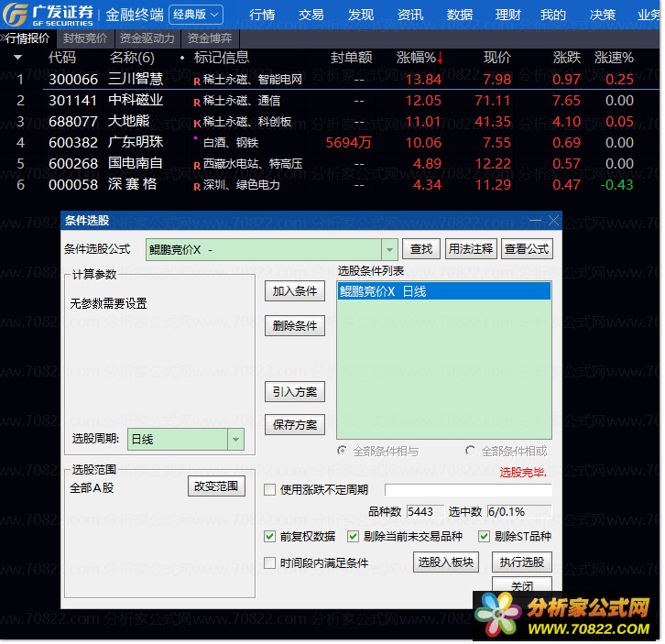This screenshot has width=665, height=644.
Task: Click the R marker icon on 三川智慧 row
Action: (197, 82)
